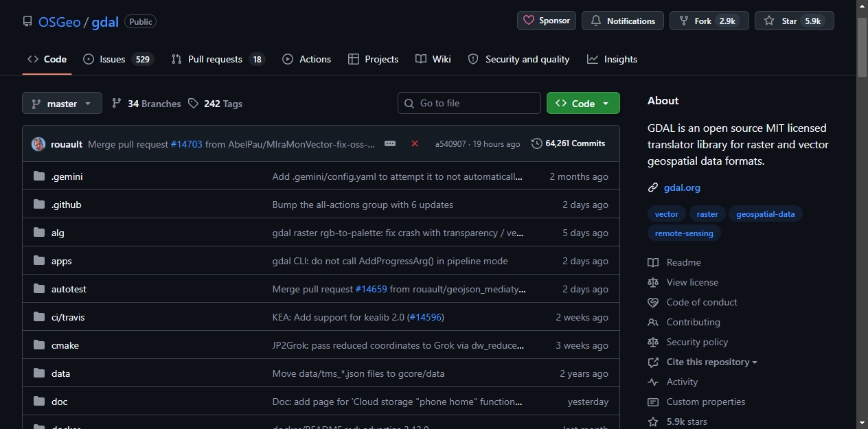The height and width of the screenshot is (429, 868).
Task: Open the cmake folder
Action: pos(65,345)
